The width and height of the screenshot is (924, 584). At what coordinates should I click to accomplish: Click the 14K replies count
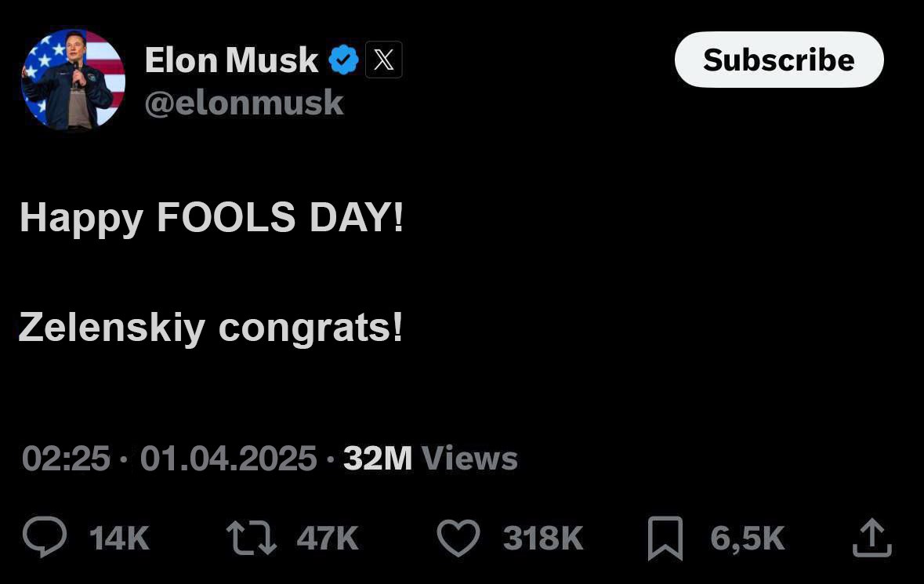pos(119,539)
